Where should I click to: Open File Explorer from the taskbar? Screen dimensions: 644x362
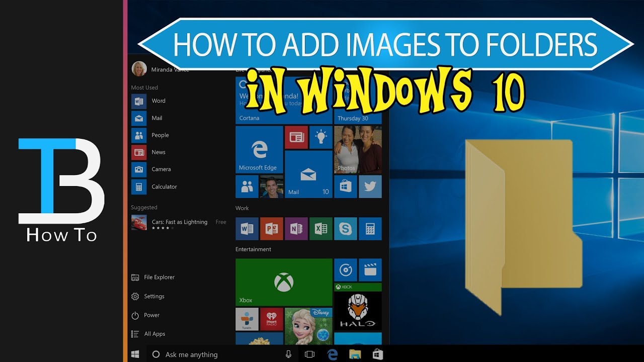click(355, 354)
